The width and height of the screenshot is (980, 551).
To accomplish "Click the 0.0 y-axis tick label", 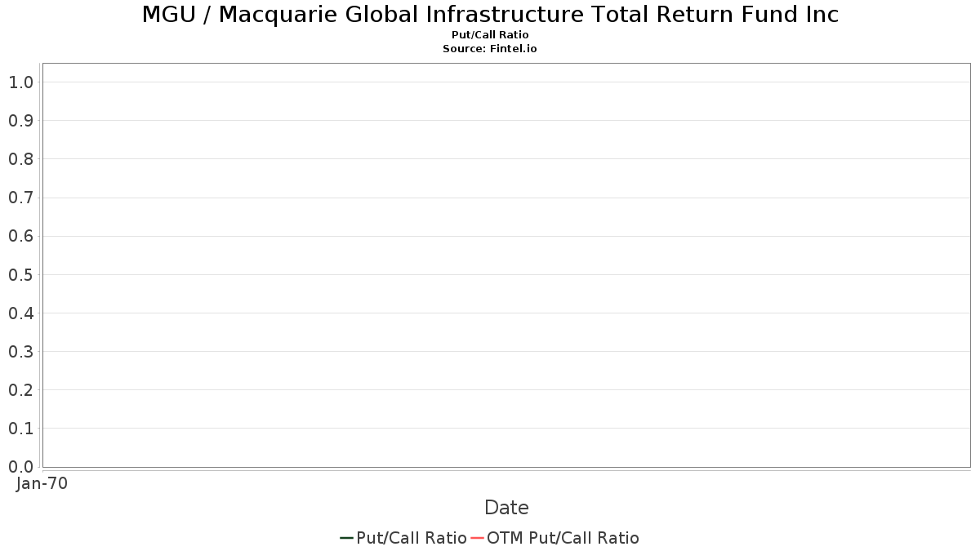I will pyautogui.click(x=21, y=467).
